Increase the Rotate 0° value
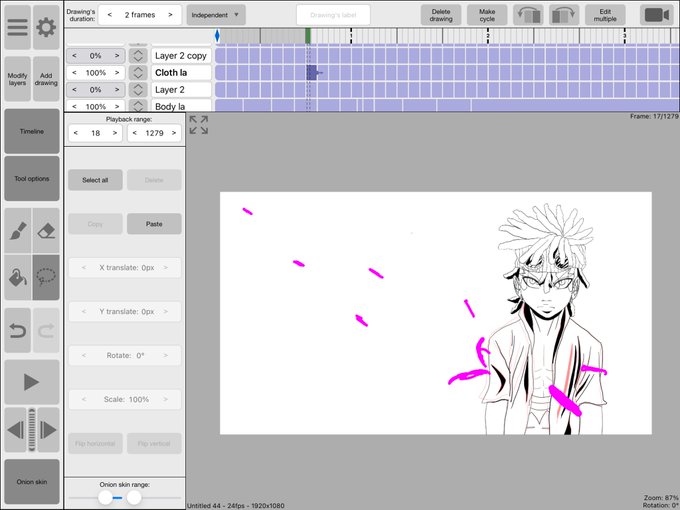680x510 pixels. pos(166,355)
